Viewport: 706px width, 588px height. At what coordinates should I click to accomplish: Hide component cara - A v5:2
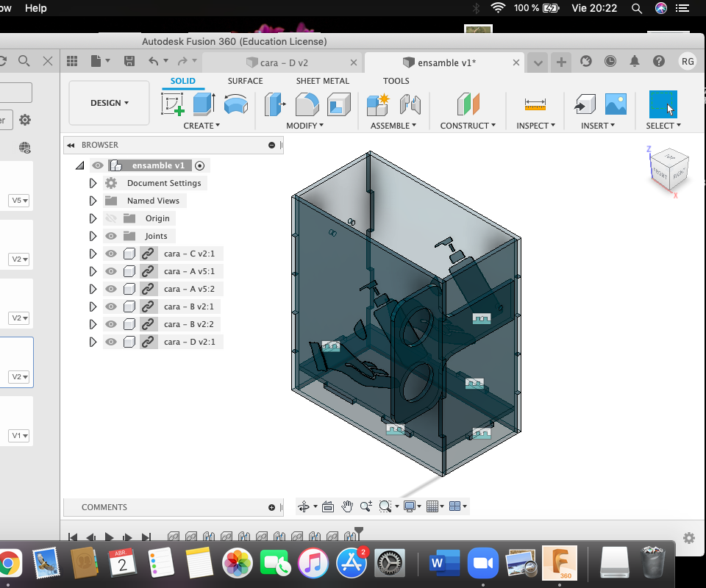[111, 289]
